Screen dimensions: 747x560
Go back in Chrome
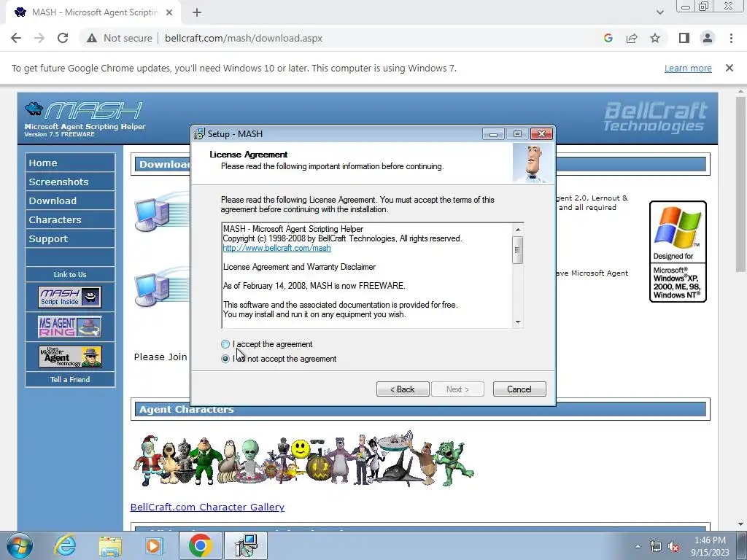click(16, 38)
